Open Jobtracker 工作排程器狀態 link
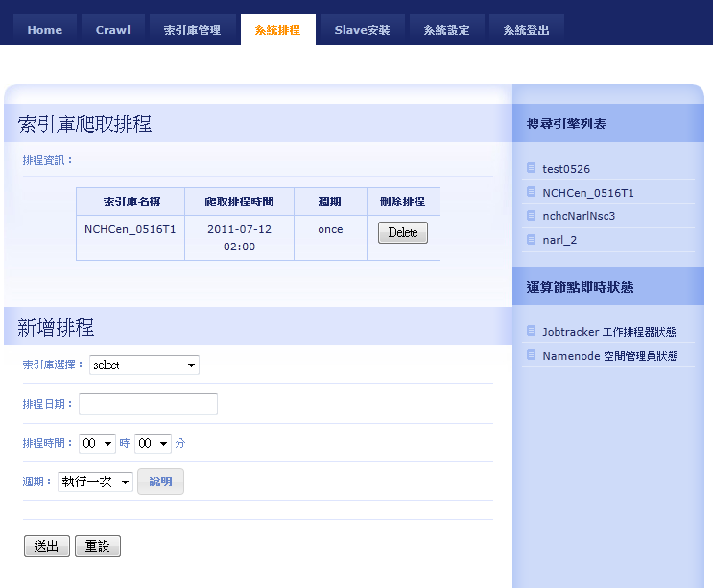Viewport: 713px width, 588px height. pyautogui.click(x=609, y=332)
